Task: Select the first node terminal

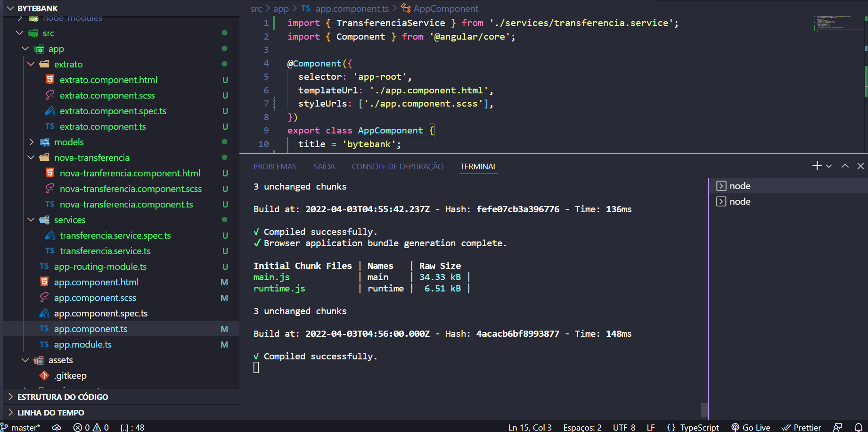Action: 788,186
